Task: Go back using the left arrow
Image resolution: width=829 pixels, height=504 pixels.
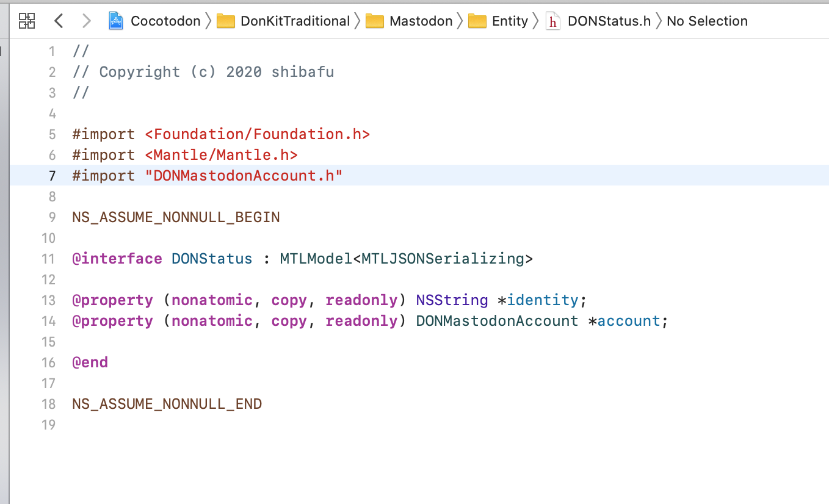Action: pyautogui.click(x=59, y=21)
